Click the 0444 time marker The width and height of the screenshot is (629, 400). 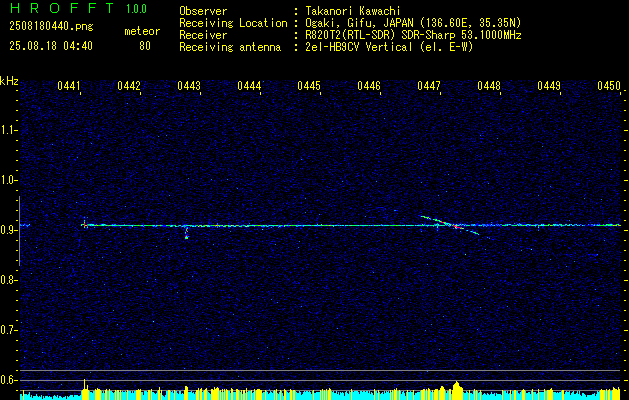(249, 86)
